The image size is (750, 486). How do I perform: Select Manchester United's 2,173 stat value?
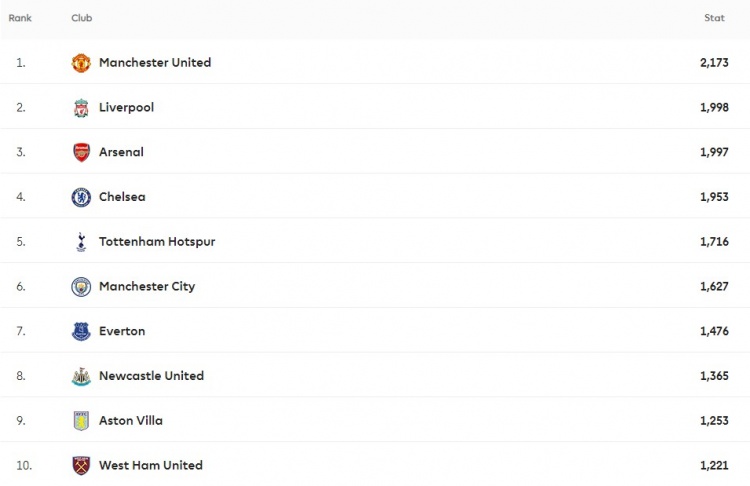point(716,63)
